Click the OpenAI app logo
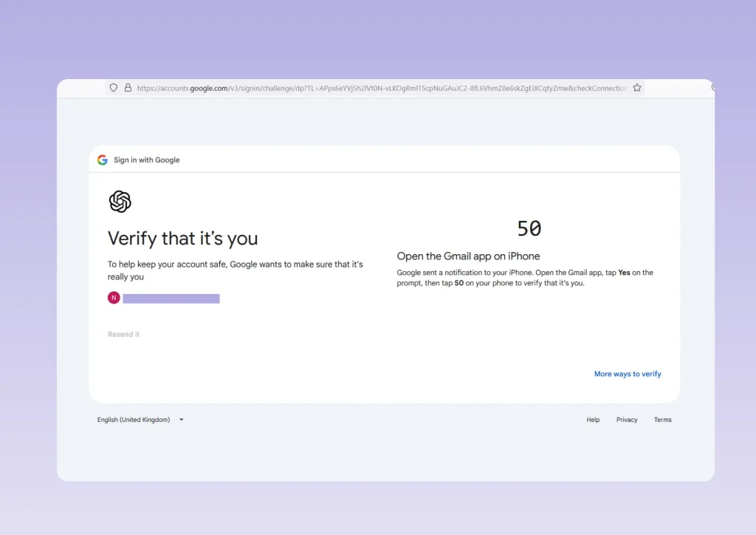 tap(120, 202)
